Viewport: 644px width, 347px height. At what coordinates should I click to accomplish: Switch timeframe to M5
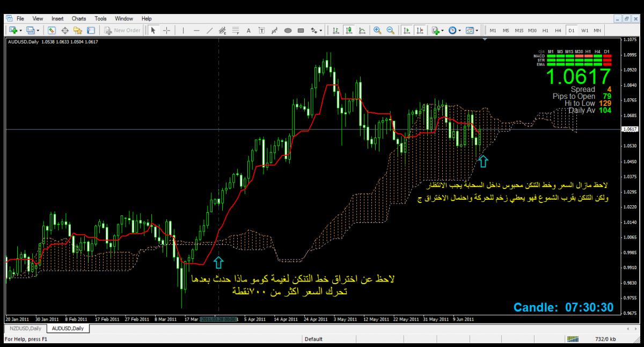tap(506, 31)
